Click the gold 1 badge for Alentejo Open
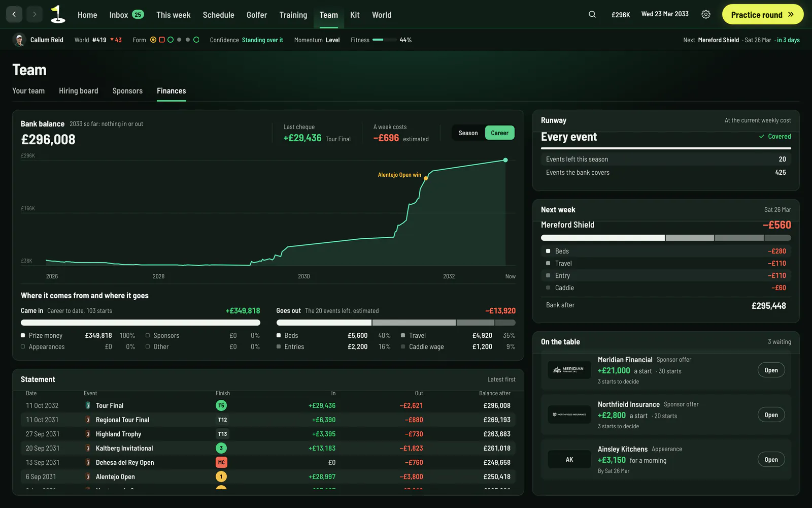 click(221, 477)
